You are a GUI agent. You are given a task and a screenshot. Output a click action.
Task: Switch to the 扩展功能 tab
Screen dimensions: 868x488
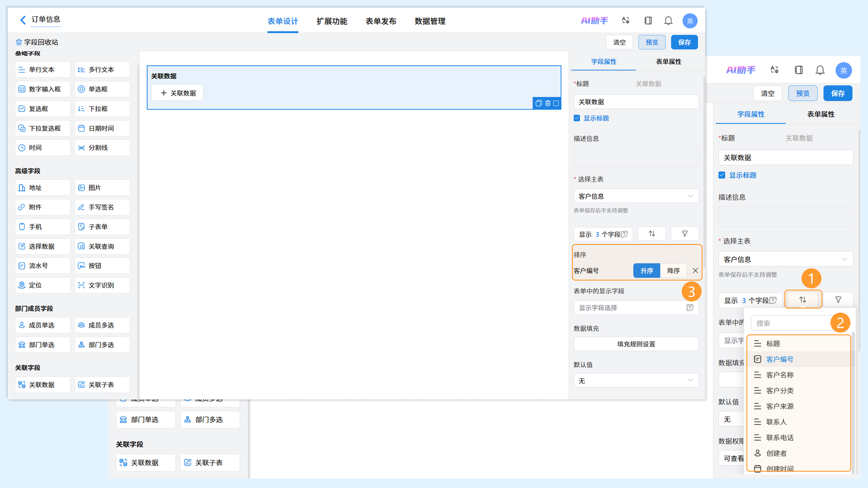coord(332,21)
